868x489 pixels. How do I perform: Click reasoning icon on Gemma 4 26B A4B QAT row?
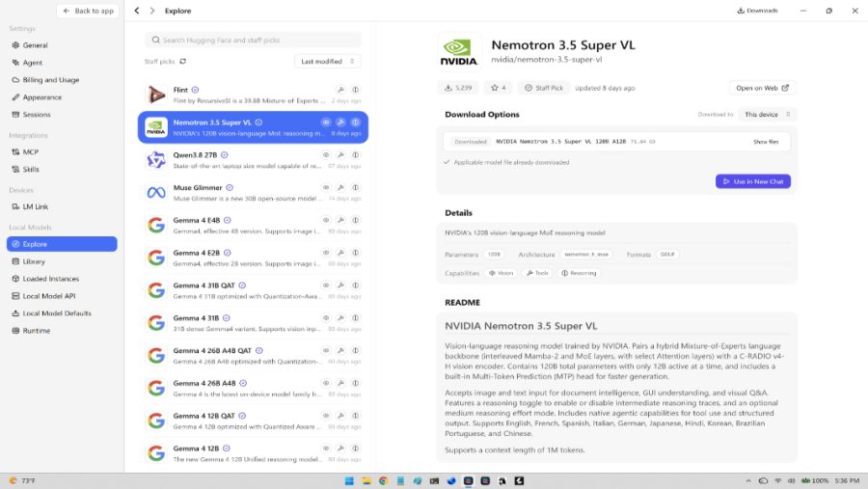pos(355,350)
